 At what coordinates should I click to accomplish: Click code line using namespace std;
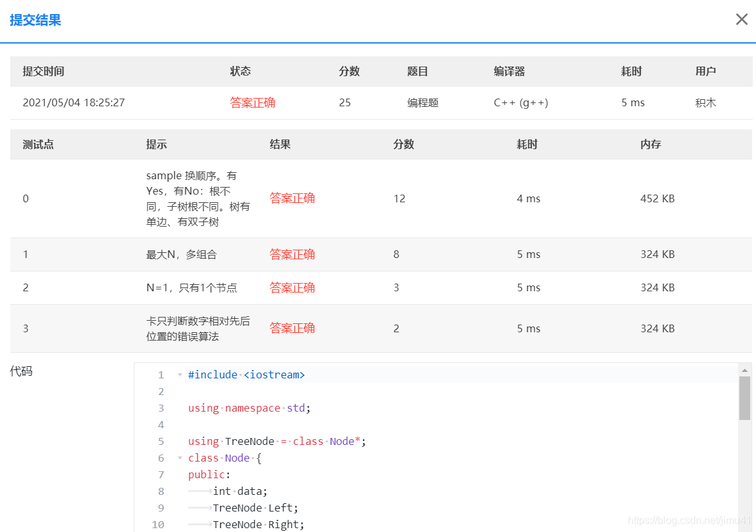249,408
